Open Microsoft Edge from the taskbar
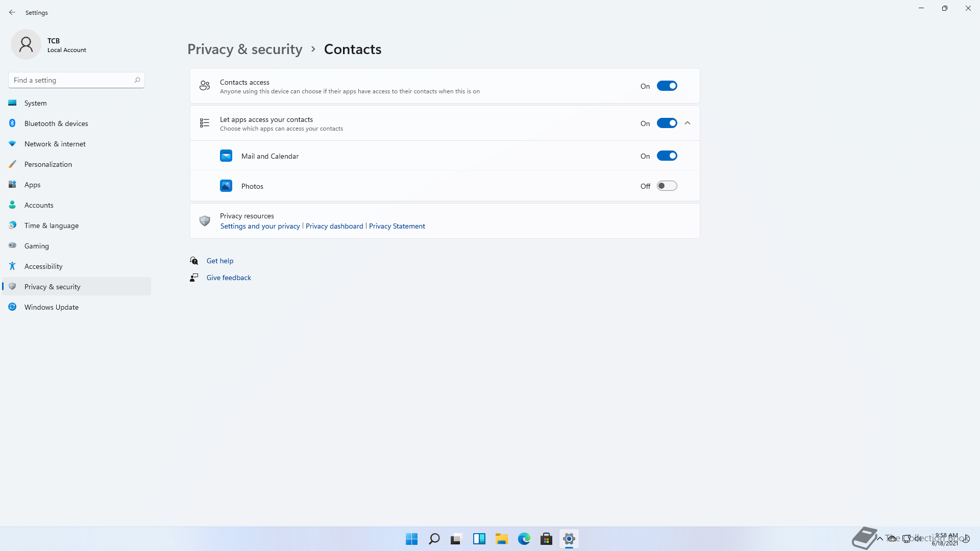This screenshot has height=551, width=980. click(524, 539)
